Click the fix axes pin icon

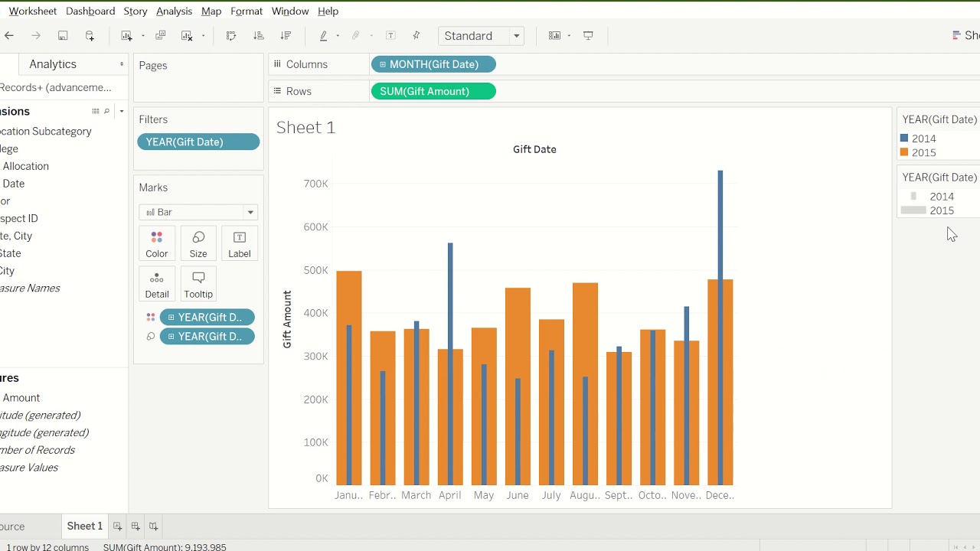416,36
